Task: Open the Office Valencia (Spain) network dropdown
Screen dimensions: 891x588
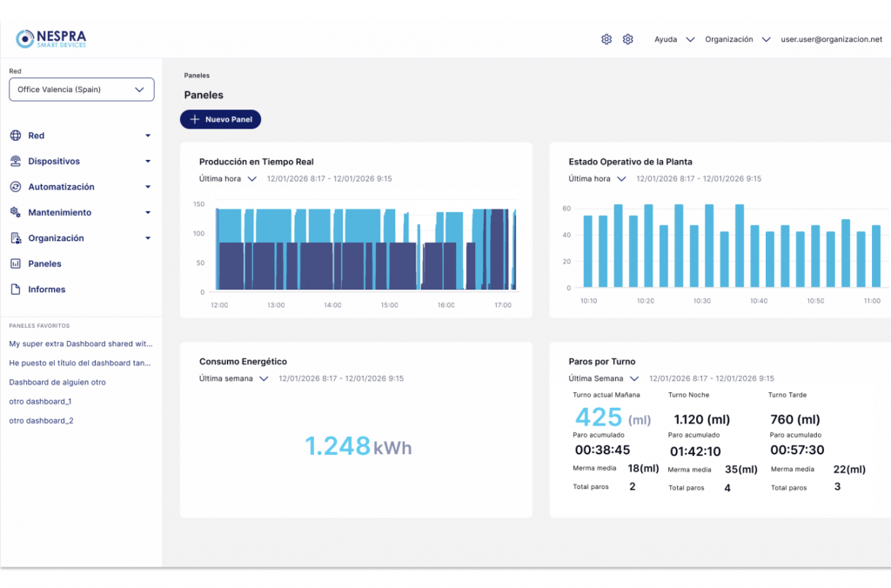Action: (x=81, y=90)
